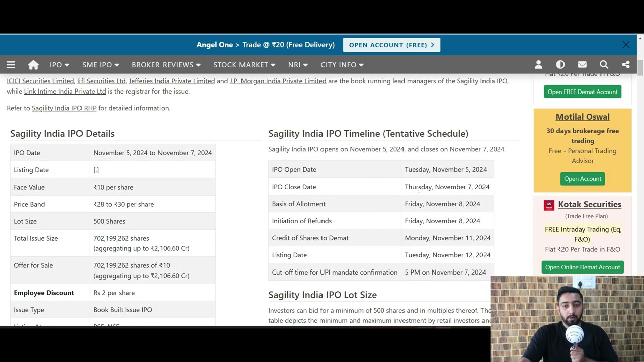Expand the IPO dropdown menu

pyautogui.click(x=59, y=65)
